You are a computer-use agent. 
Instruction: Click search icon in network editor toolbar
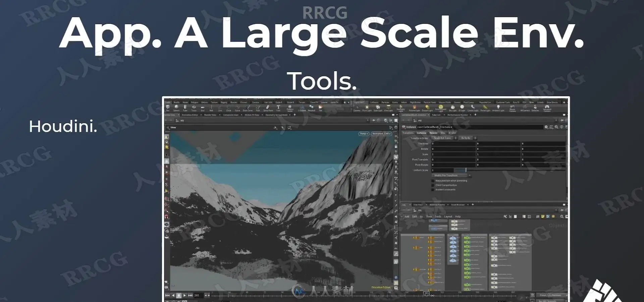click(x=562, y=216)
